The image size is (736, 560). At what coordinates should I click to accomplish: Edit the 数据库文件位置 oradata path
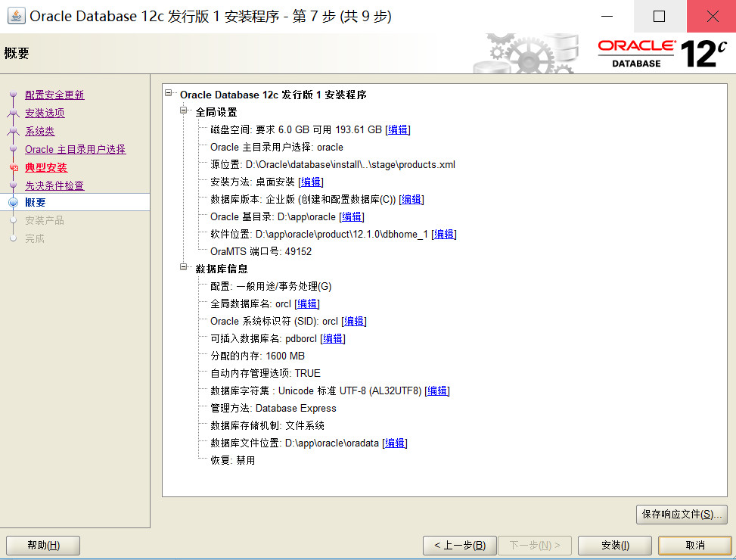click(395, 443)
